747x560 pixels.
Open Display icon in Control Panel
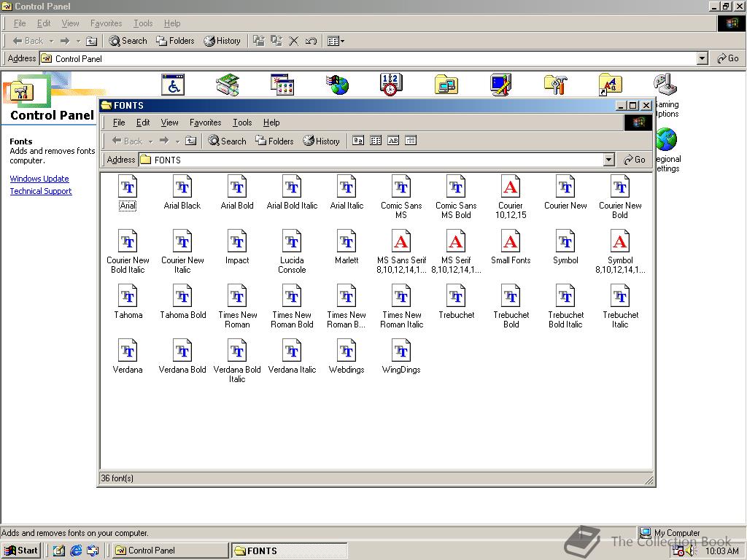(500, 85)
